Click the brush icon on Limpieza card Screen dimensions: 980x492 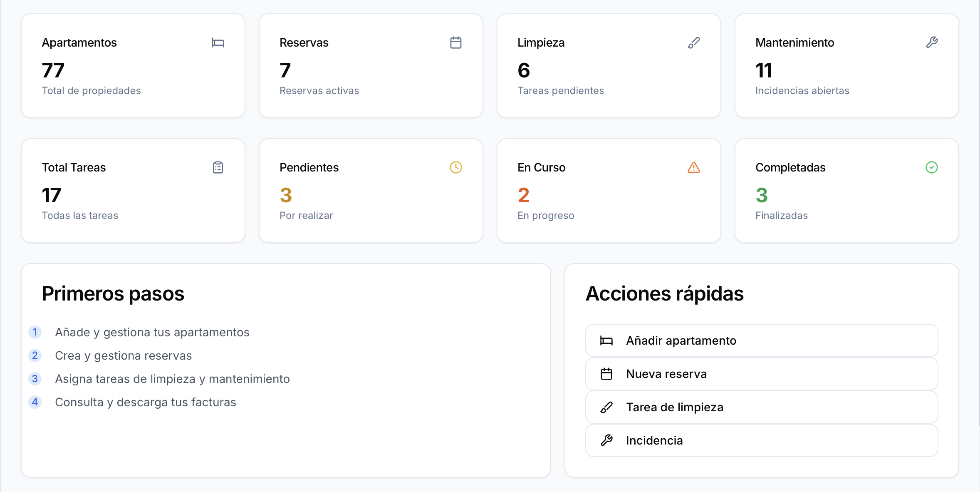coord(694,42)
